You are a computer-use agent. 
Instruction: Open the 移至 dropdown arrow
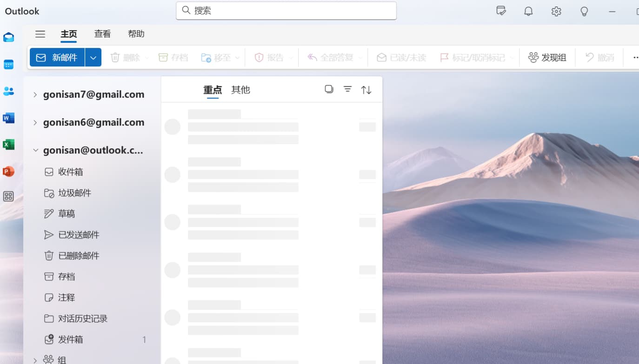point(237,58)
